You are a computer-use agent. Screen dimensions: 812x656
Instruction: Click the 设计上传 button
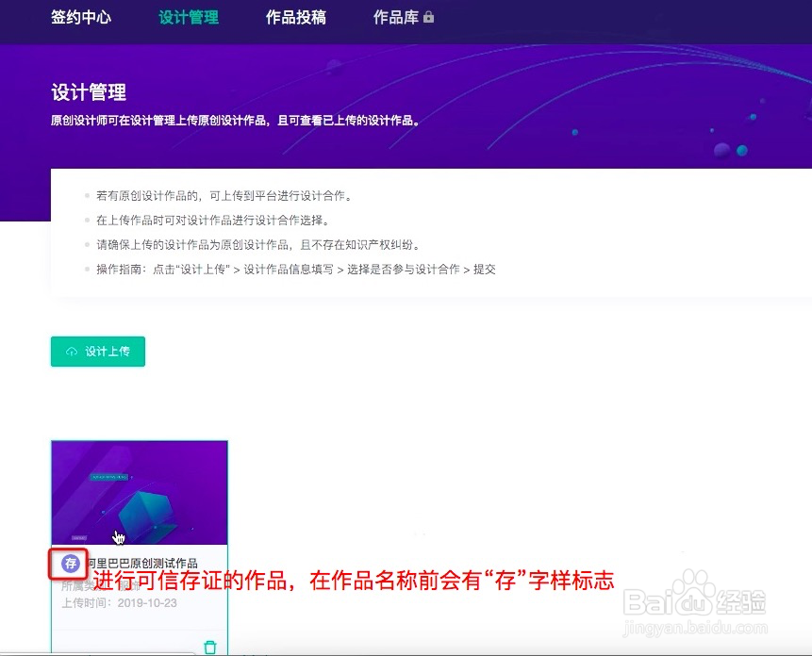pos(98,352)
